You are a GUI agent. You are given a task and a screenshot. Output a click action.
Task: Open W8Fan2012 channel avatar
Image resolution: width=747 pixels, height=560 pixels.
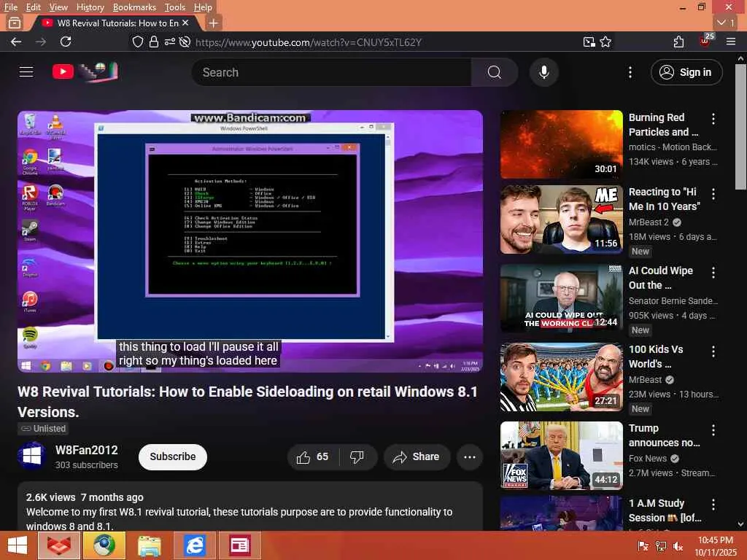pos(31,456)
